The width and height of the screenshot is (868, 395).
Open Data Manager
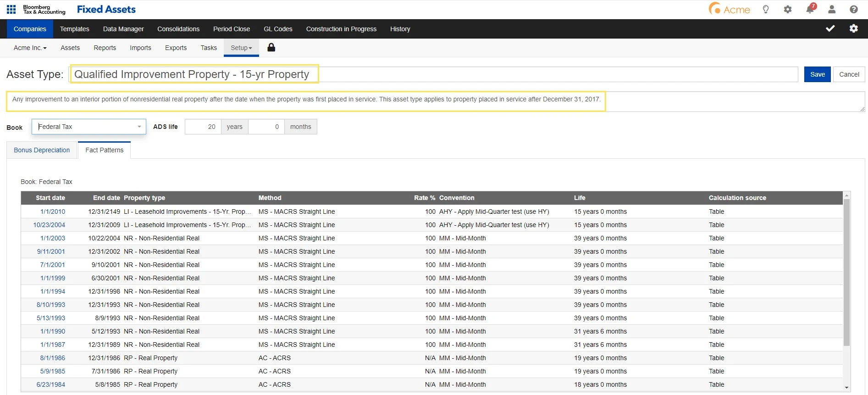[123, 29]
